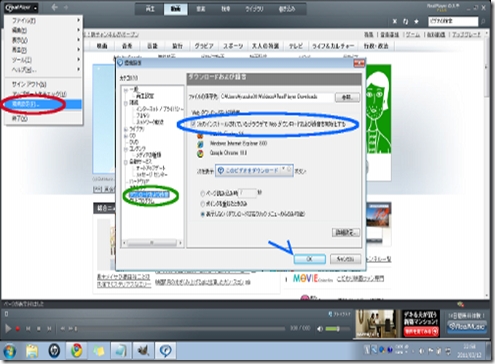The width and height of the screenshot is (495, 364).
Task: Open Google Chrome from the taskbar
Action: pyautogui.click(x=76, y=351)
